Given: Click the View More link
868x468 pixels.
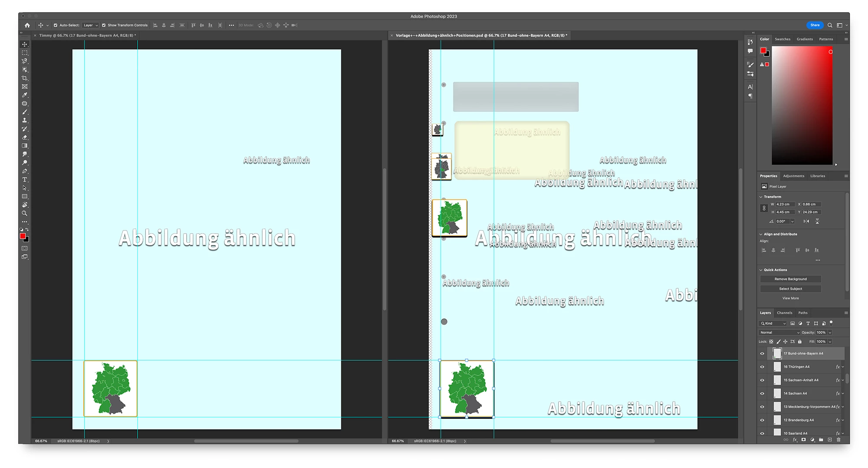Looking at the screenshot, I should click(x=790, y=298).
